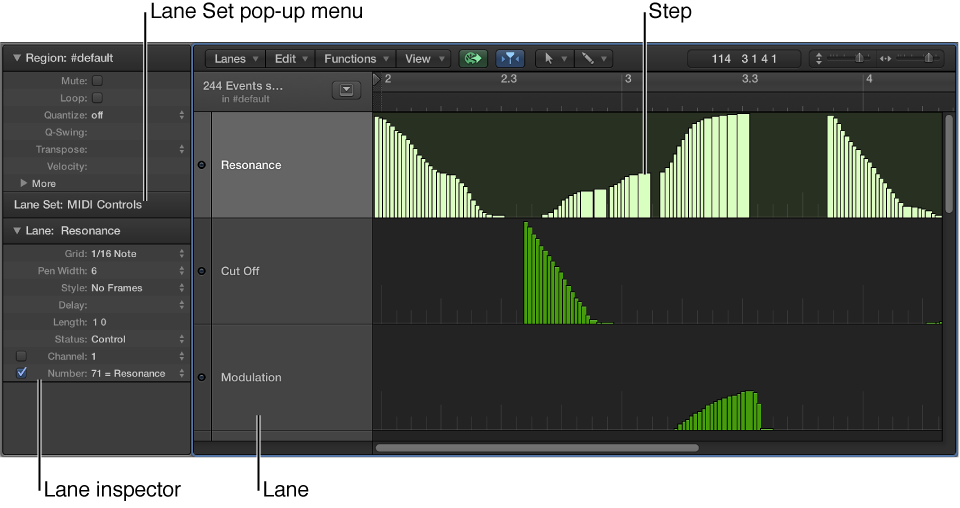Open the View menu
The width and height of the screenshot is (960, 508).
pos(424,59)
